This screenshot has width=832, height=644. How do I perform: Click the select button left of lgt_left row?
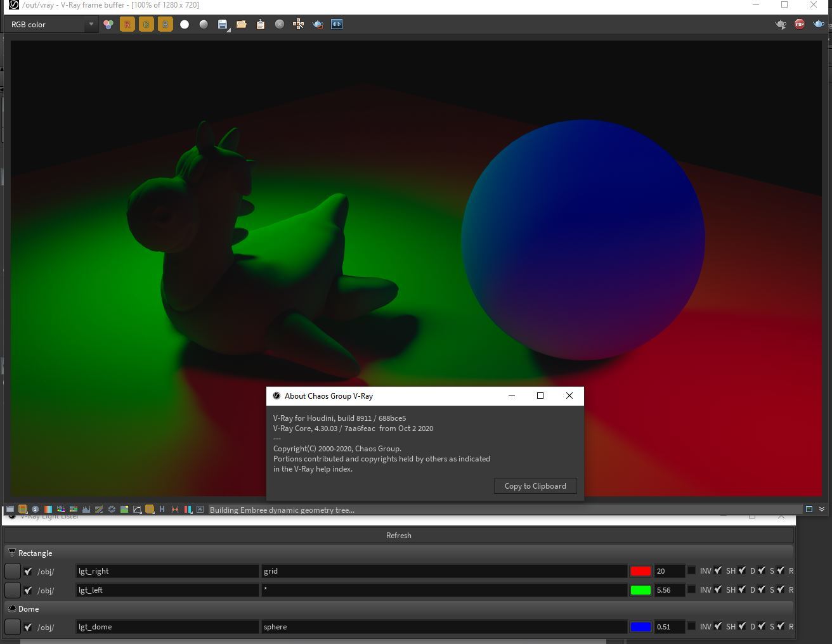click(13, 590)
